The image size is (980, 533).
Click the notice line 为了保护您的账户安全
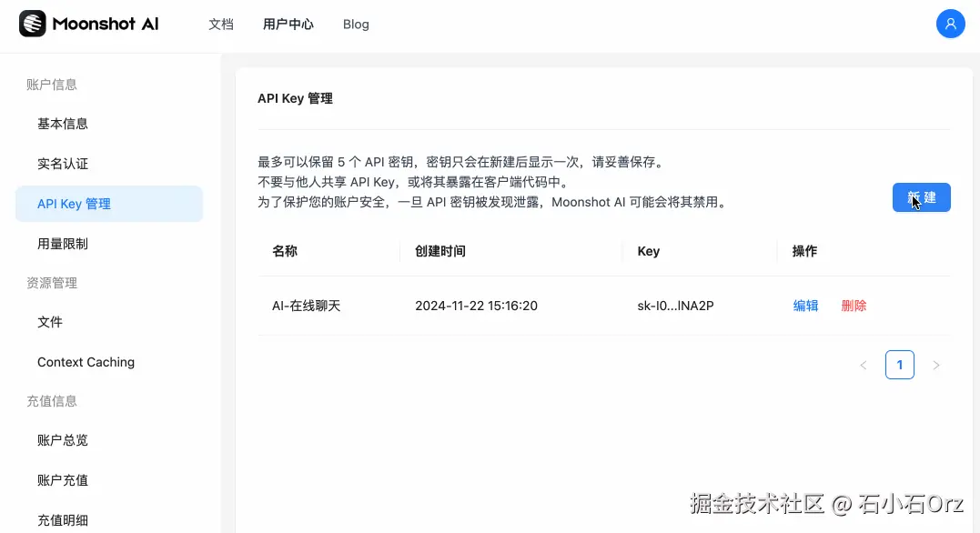tap(493, 202)
